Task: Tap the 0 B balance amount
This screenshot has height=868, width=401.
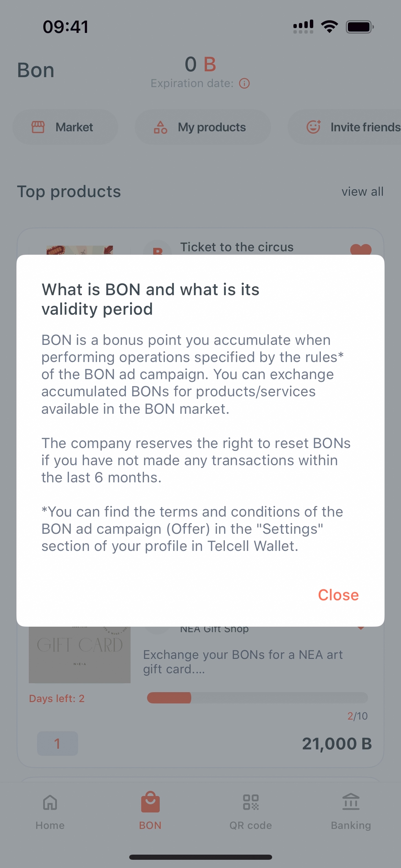Action: click(200, 64)
